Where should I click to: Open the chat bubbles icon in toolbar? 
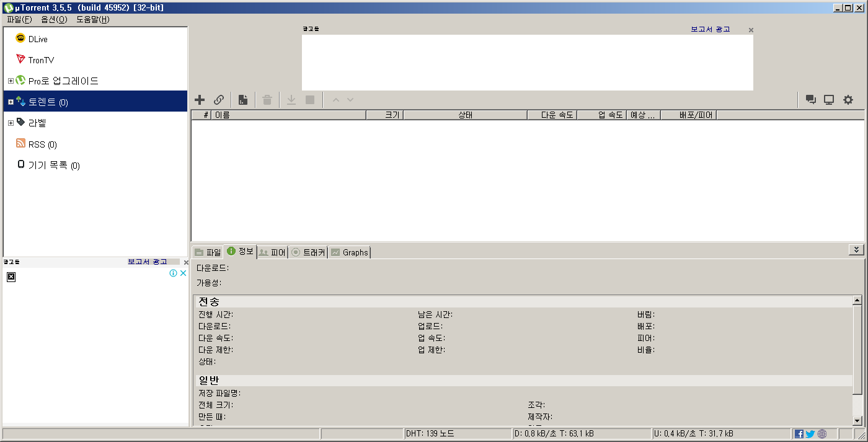click(x=810, y=100)
